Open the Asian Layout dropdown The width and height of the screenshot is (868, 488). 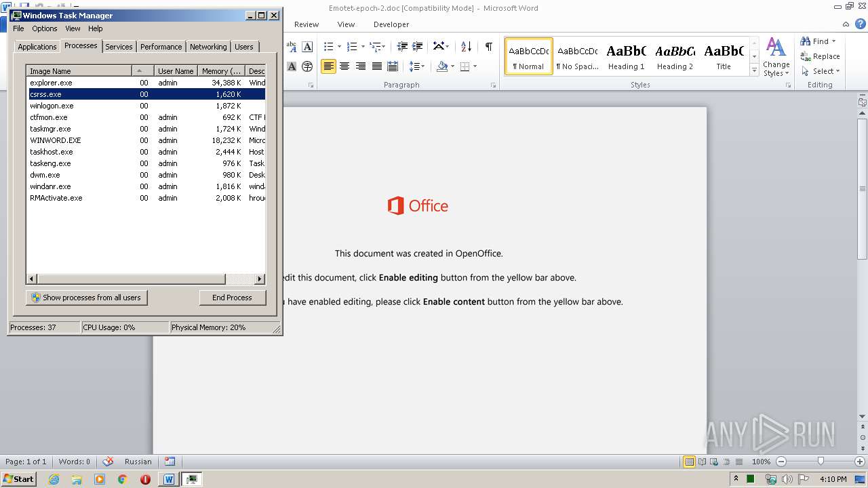point(441,46)
